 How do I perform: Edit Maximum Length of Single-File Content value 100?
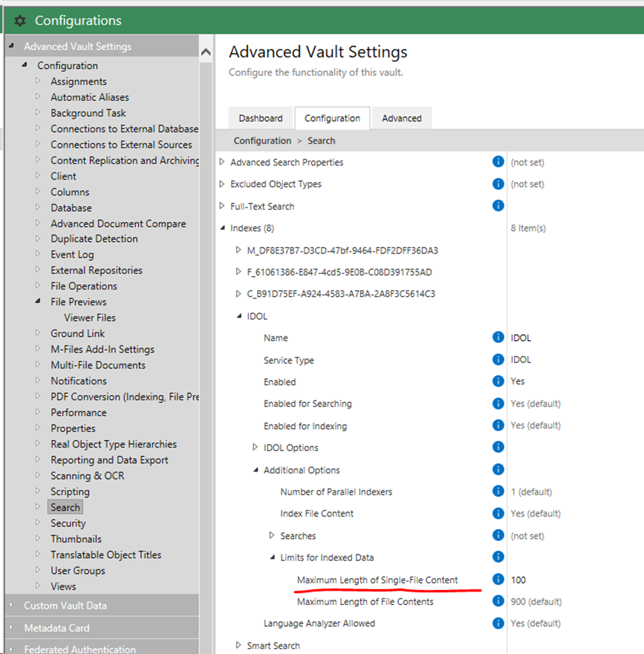(x=518, y=580)
